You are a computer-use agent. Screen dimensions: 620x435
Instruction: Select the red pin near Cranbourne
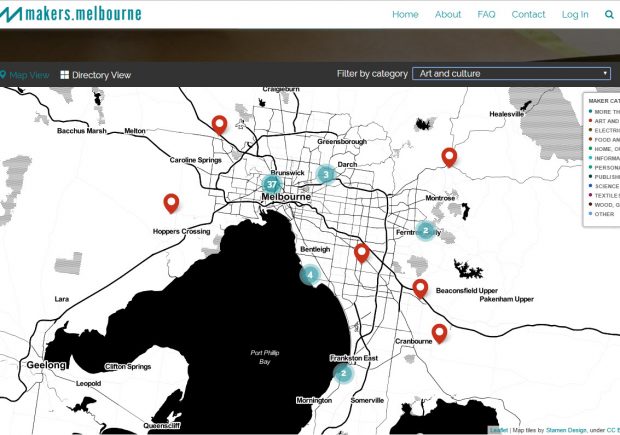point(439,333)
